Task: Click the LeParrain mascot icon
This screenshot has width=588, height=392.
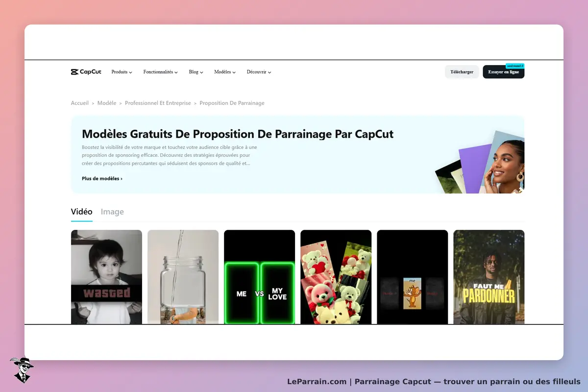Action: tap(22, 370)
